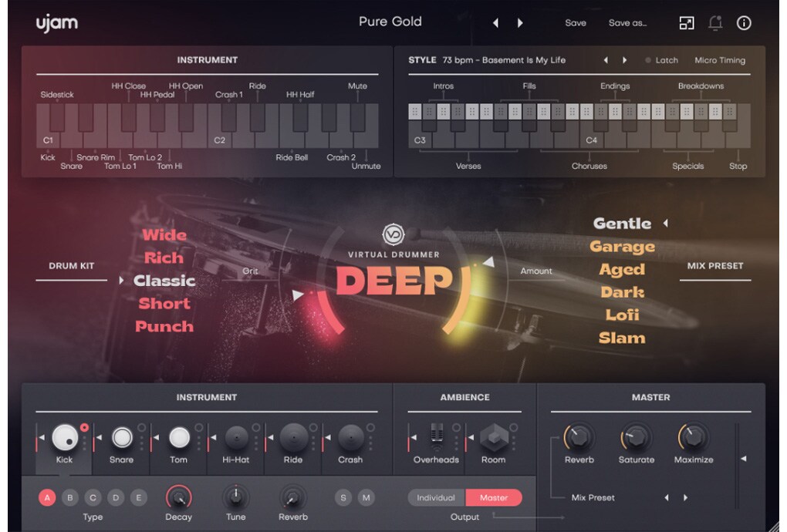
Task: Click Save as... button
Action: (627, 23)
